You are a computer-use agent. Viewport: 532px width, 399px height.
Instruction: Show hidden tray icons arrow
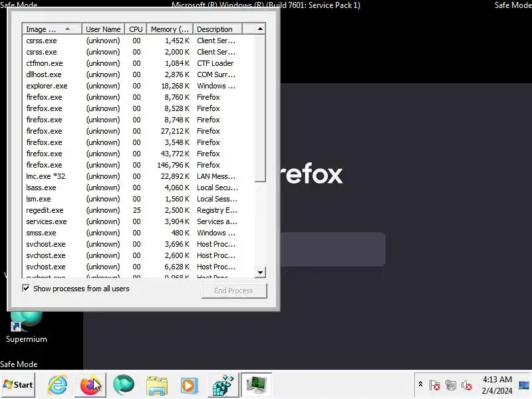pos(420,384)
